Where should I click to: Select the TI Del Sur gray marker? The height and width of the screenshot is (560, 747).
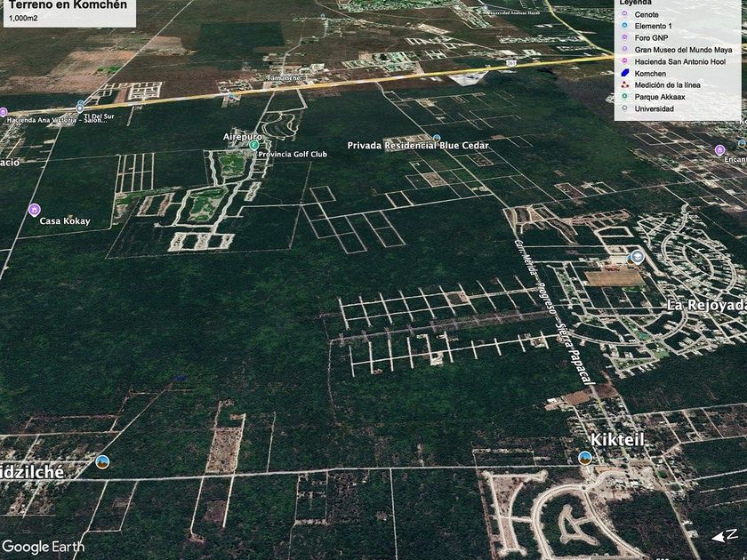(x=80, y=108)
